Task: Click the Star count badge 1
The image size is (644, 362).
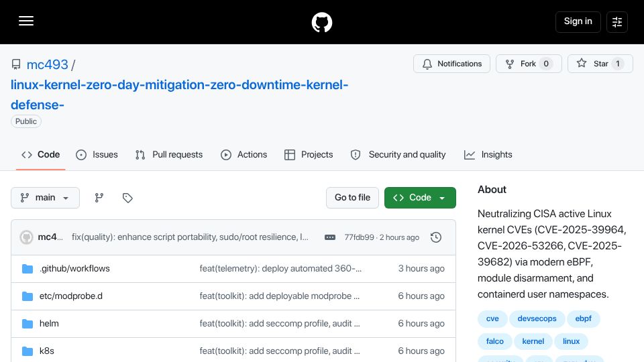Action: [x=617, y=64]
